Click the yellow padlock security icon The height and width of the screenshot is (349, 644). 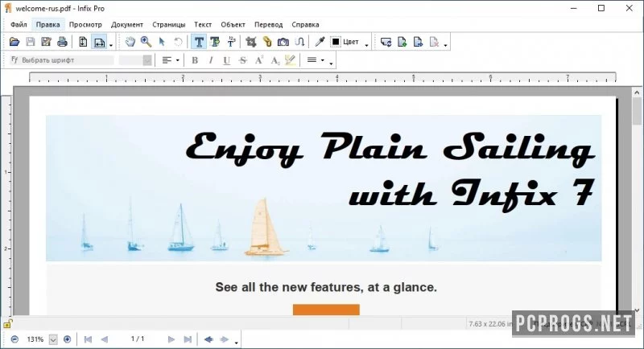(7, 323)
